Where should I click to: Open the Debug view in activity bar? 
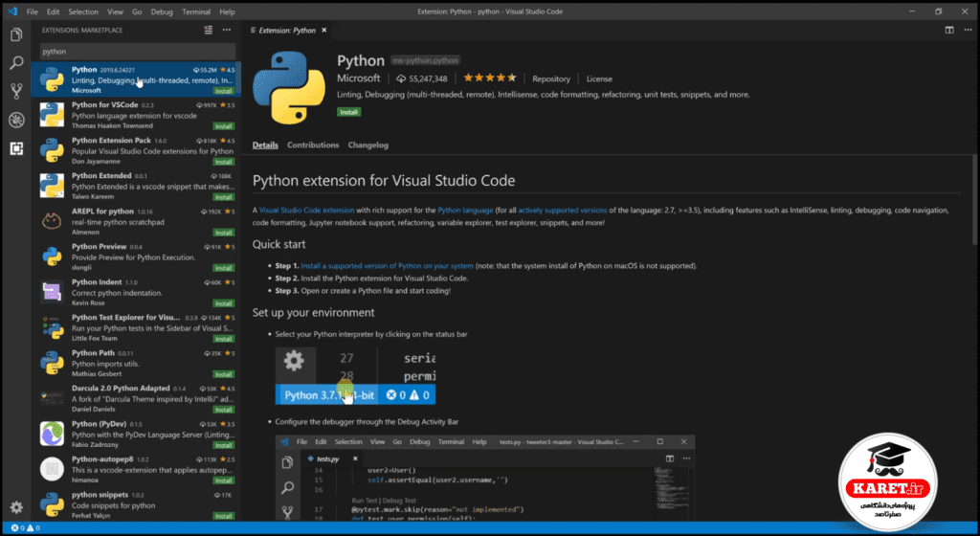tap(16, 120)
